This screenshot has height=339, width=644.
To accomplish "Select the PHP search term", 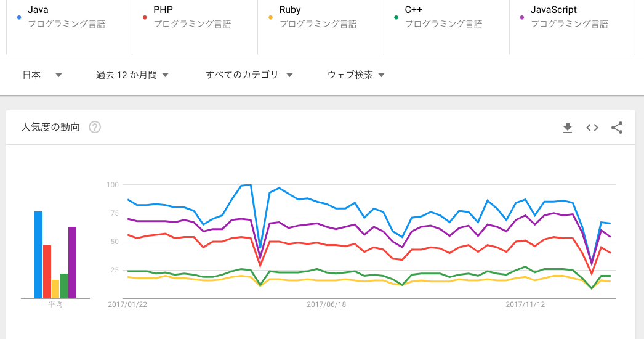I will (163, 10).
